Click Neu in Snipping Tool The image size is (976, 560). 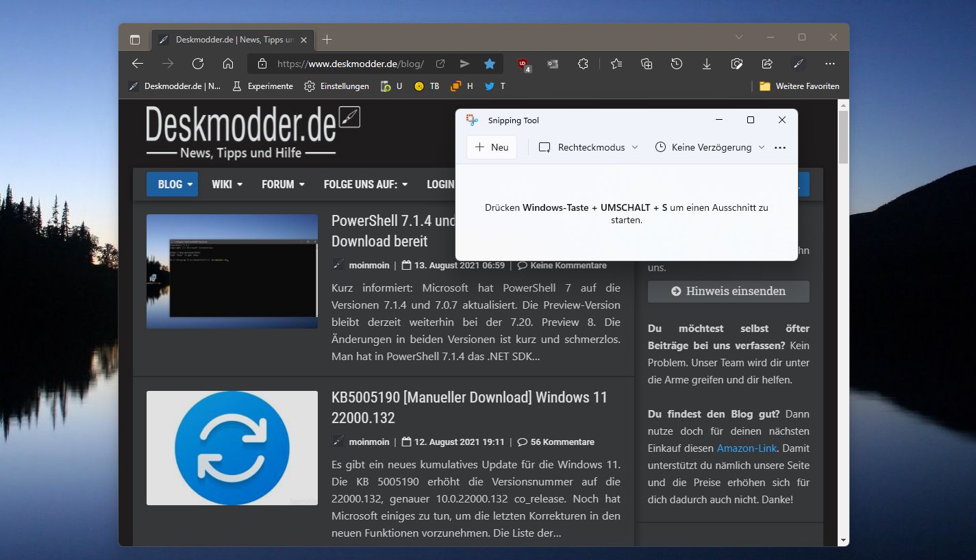[492, 147]
